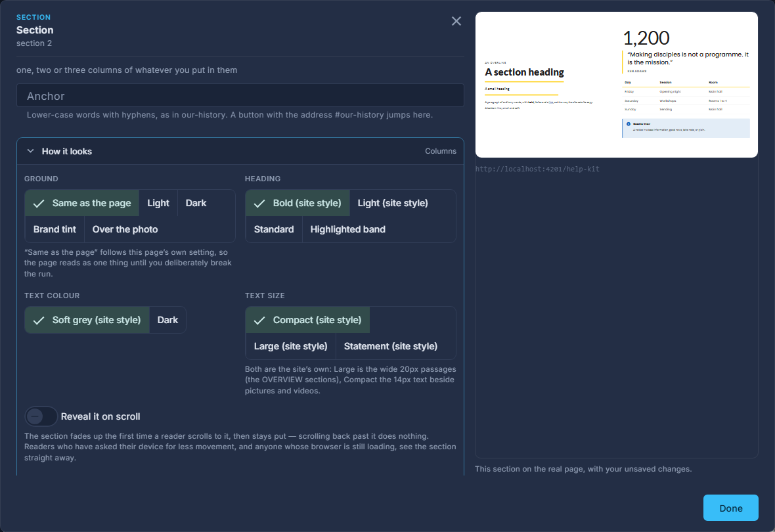775x532 pixels.
Task: Select Compact (site style) text size
Action: [307, 320]
